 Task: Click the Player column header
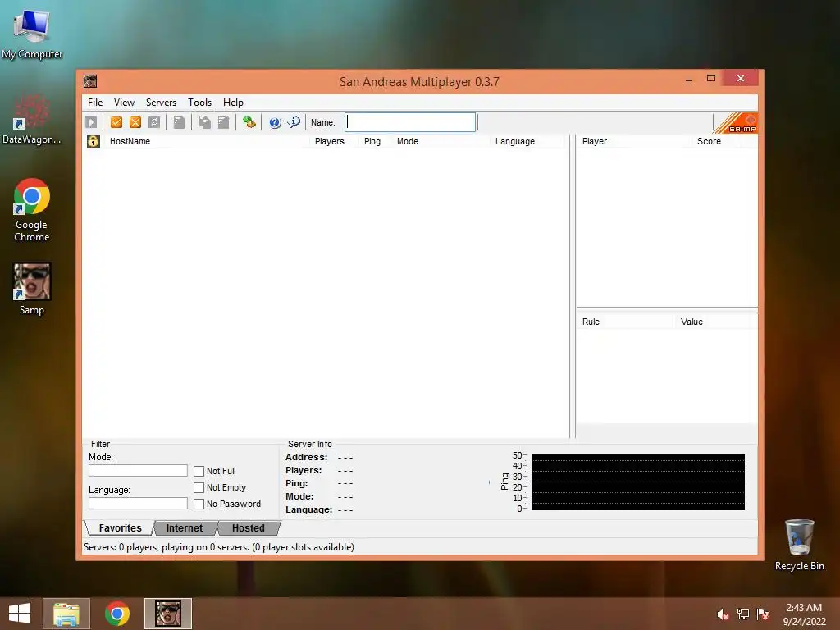pyautogui.click(x=634, y=141)
